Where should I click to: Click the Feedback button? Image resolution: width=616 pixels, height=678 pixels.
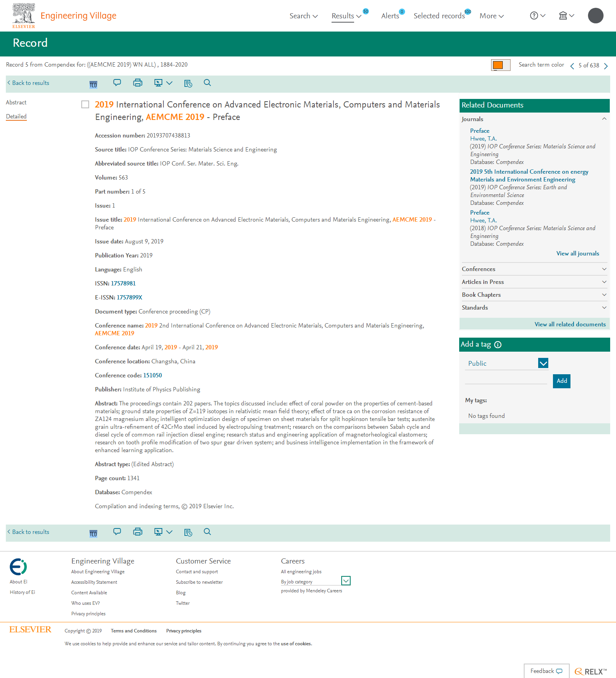pyautogui.click(x=546, y=671)
